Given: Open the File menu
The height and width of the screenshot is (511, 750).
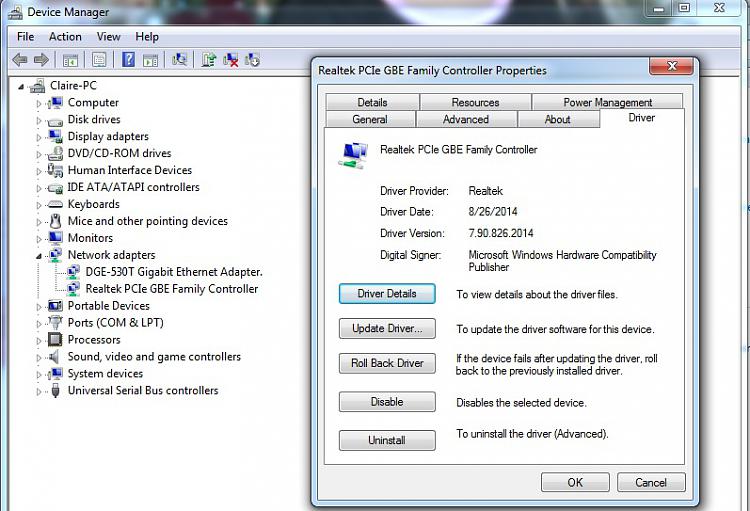Looking at the screenshot, I should tap(25, 37).
